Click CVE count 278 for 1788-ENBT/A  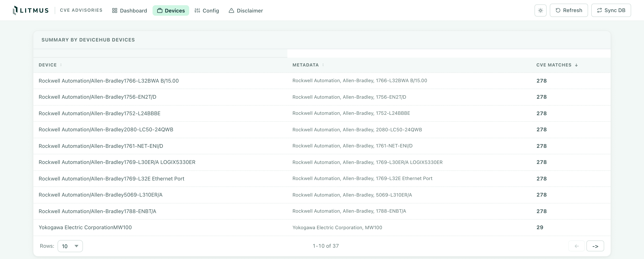pos(542,211)
